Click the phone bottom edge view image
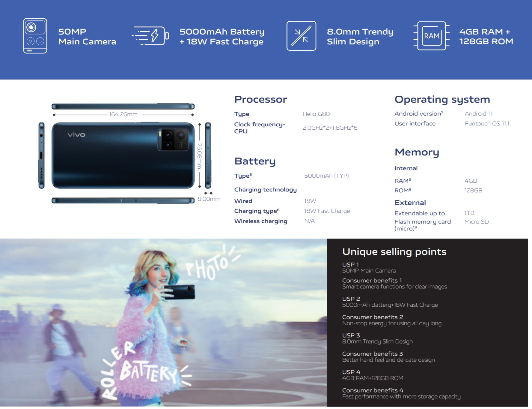This screenshot has height=409, width=532. [x=123, y=200]
